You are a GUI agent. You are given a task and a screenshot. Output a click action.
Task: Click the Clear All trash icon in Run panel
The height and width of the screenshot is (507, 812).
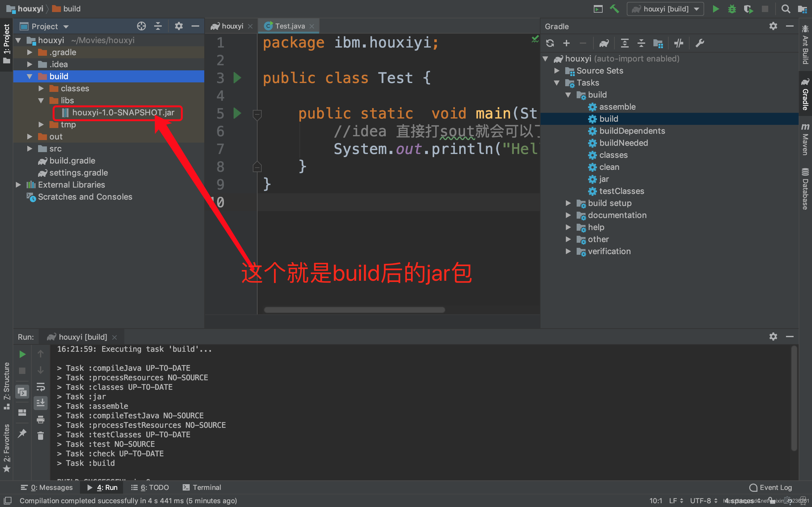click(x=41, y=436)
